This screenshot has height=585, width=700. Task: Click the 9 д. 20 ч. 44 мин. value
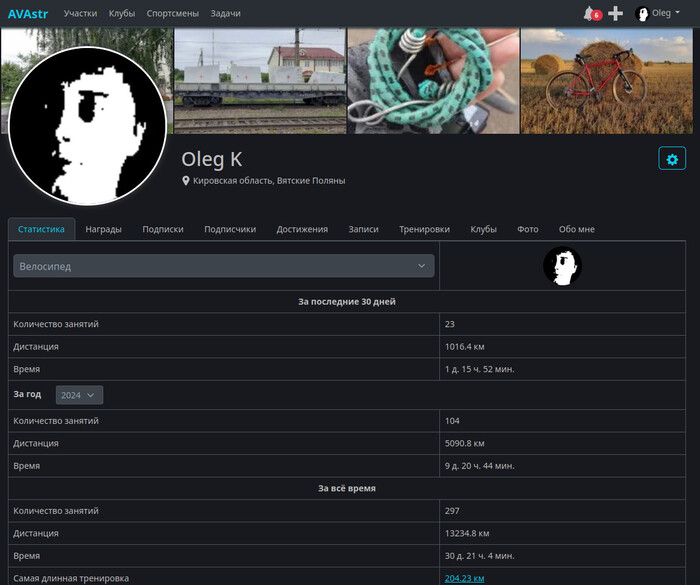(479, 466)
